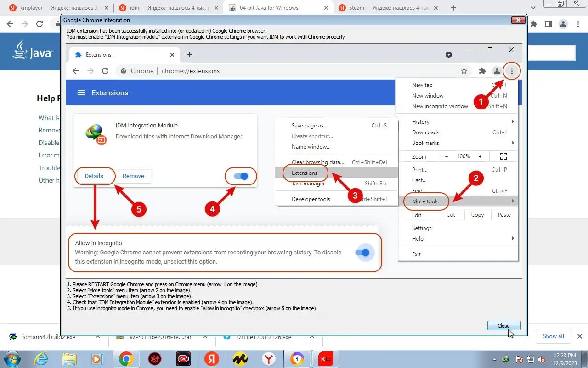Open the yellow wave taskbar app

pyautogui.click(x=240, y=359)
